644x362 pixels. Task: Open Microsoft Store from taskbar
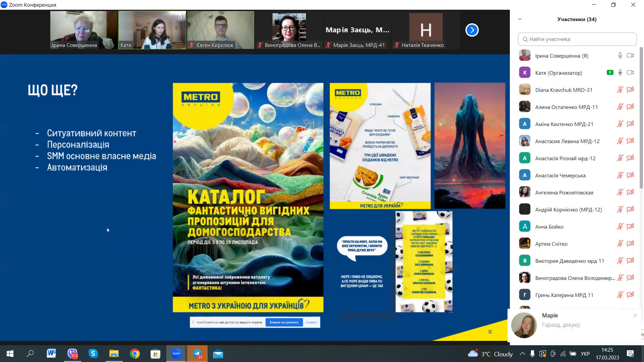(x=155, y=354)
